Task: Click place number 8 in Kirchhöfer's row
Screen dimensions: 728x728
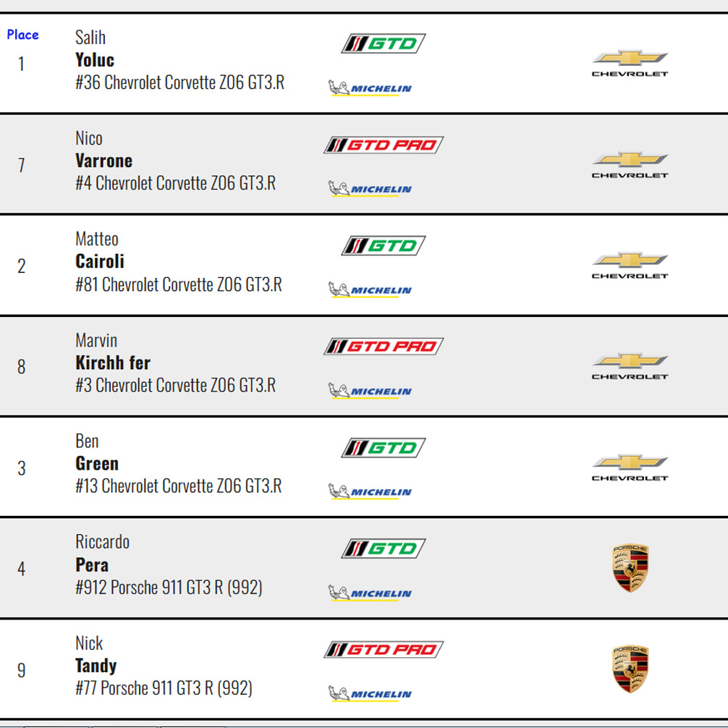Action: (x=22, y=367)
